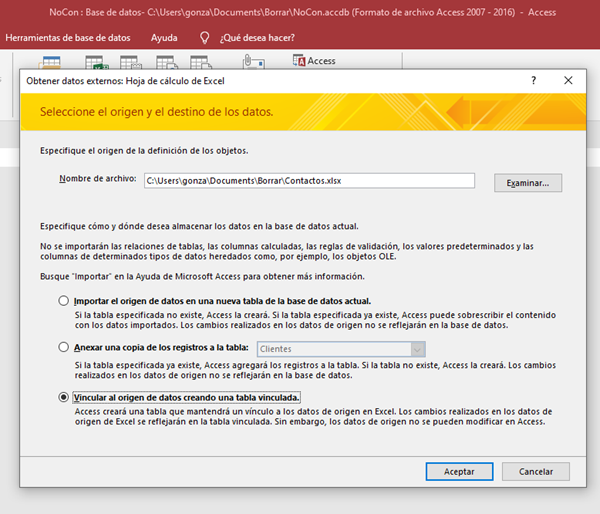Click the lightbulb icon beside ¿Qué desea hacer?
The image size is (600, 514).
pyautogui.click(x=205, y=38)
